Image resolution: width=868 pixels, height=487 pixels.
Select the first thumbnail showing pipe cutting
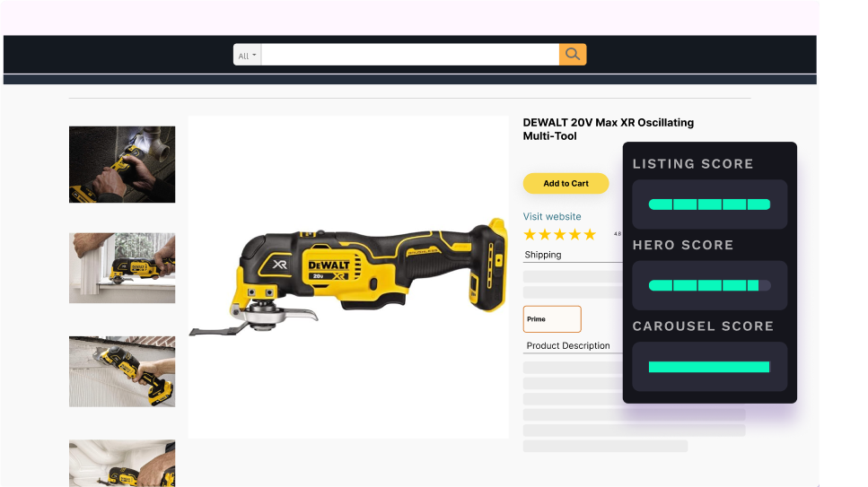pos(122,164)
